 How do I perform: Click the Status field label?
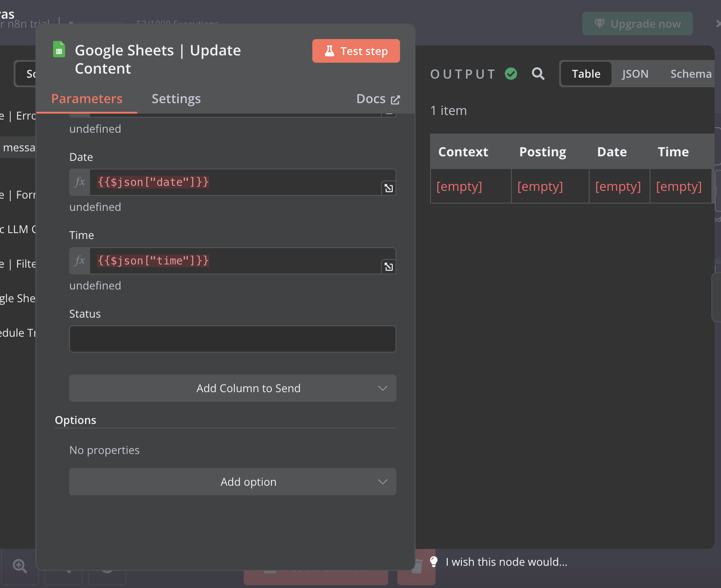point(85,314)
